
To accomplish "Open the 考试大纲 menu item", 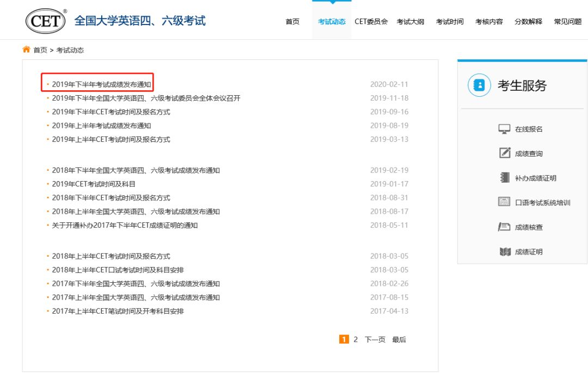I will 411,22.
